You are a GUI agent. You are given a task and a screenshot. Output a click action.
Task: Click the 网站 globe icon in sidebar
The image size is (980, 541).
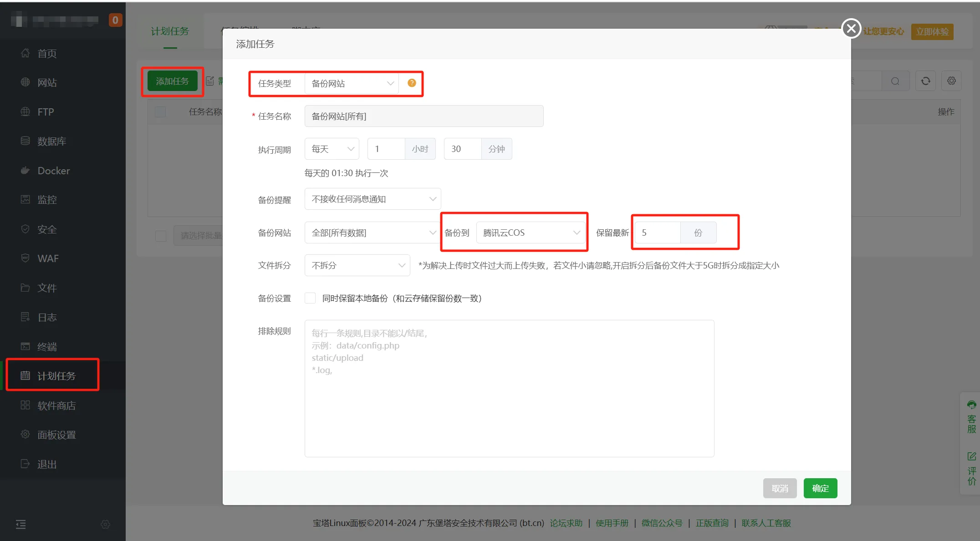click(x=26, y=82)
